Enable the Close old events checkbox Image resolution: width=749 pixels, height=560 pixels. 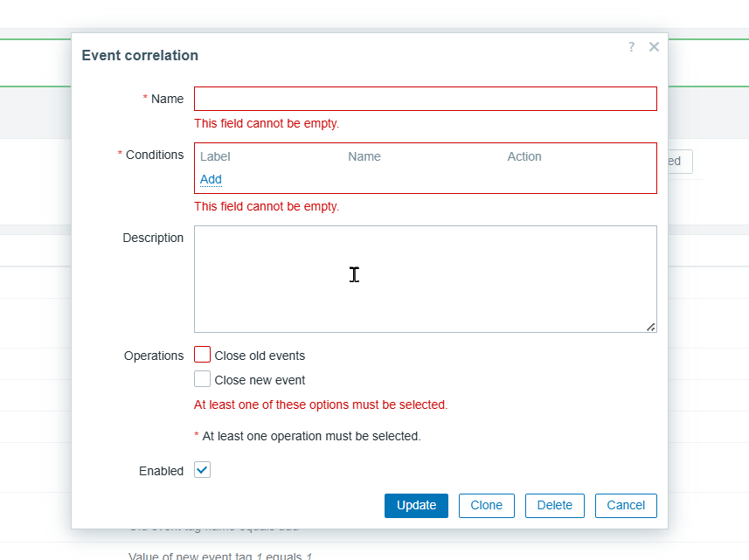(203, 355)
